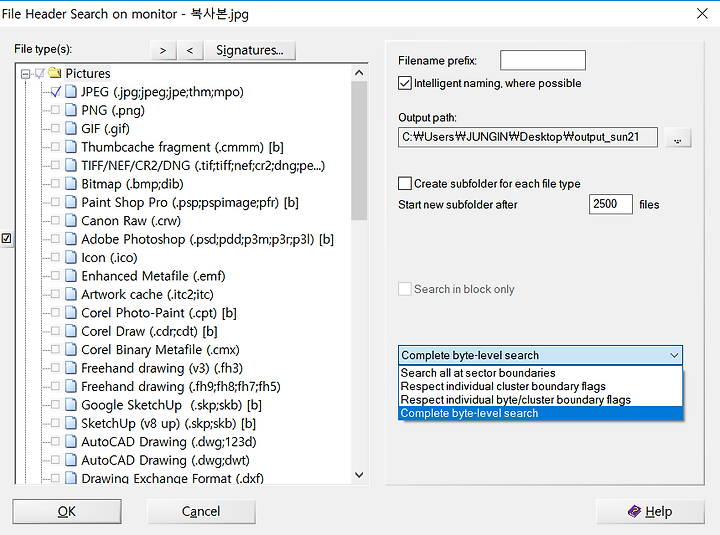Viewport: 720px width, 535px height.
Task: Select Drawing Exchange Format (.dxf) row
Action: pos(172,478)
